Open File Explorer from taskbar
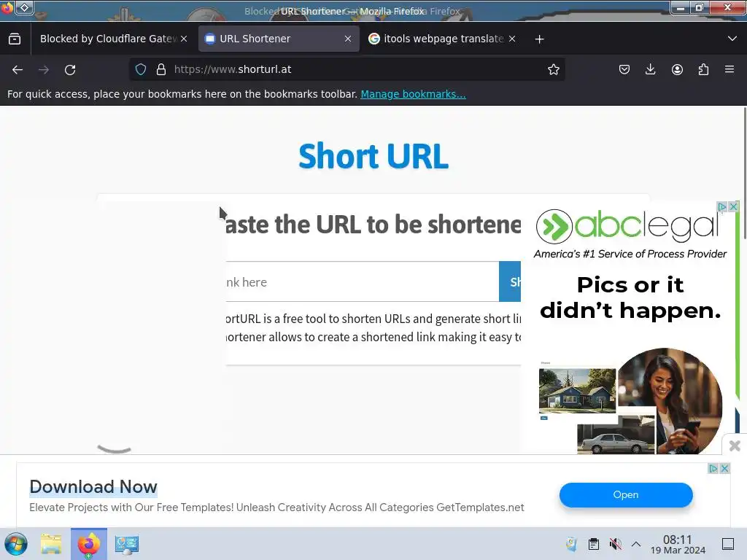 click(51, 544)
